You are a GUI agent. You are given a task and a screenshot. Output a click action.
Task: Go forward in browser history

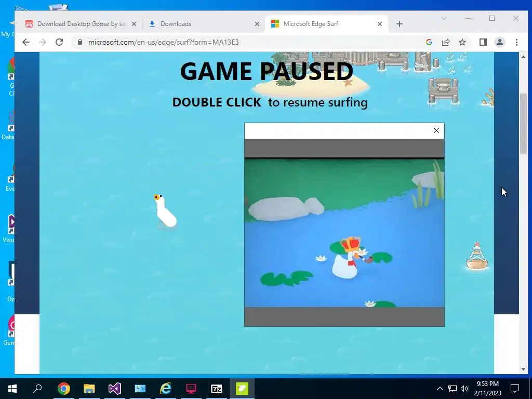(43, 42)
